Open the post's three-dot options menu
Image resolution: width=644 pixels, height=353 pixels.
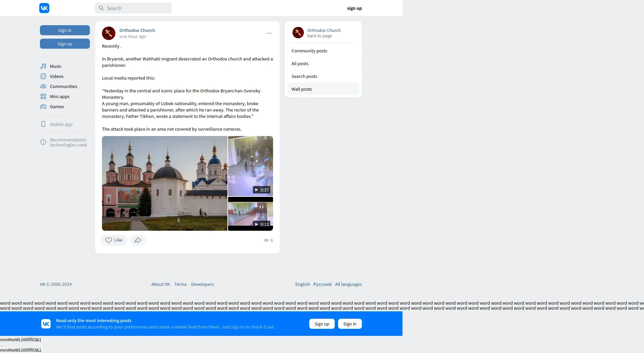click(x=269, y=33)
